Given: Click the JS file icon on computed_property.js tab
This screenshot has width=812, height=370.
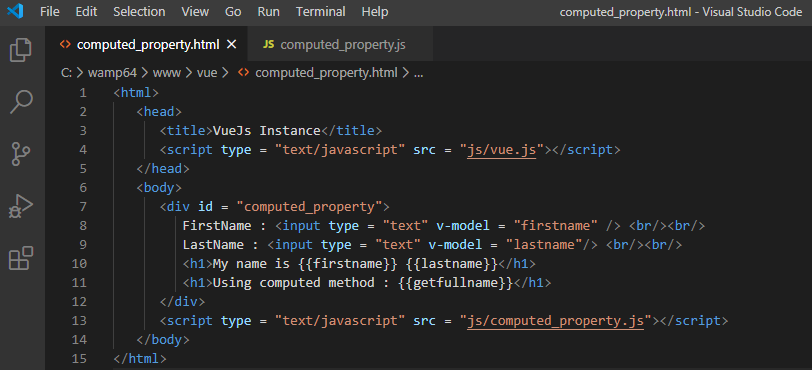Looking at the screenshot, I should (x=268, y=45).
